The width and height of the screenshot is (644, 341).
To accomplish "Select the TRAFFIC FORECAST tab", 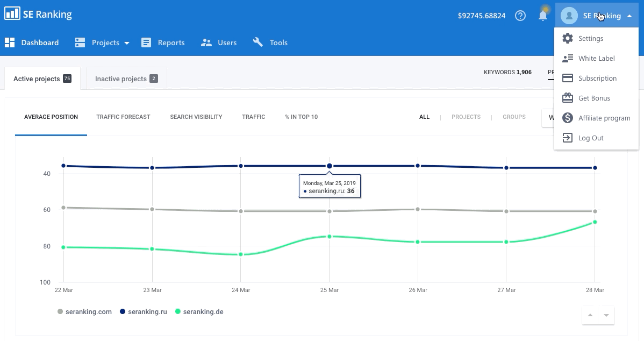I will pos(123,117).
